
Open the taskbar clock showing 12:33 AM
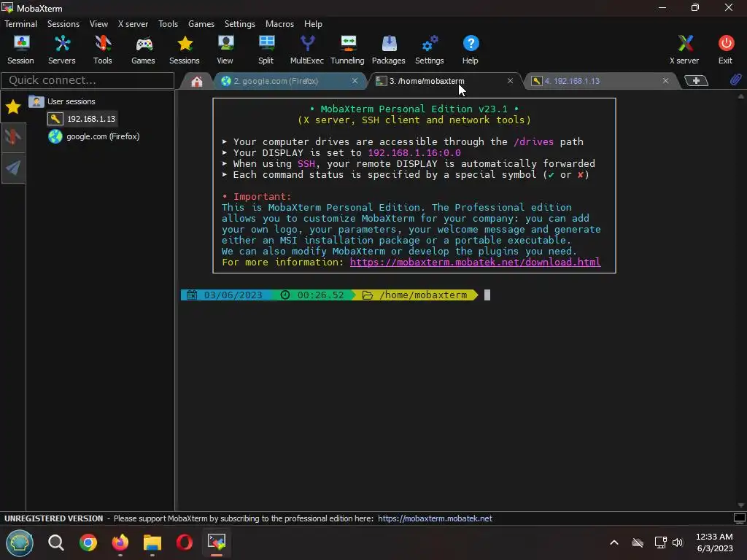click(x=714, y=542)
